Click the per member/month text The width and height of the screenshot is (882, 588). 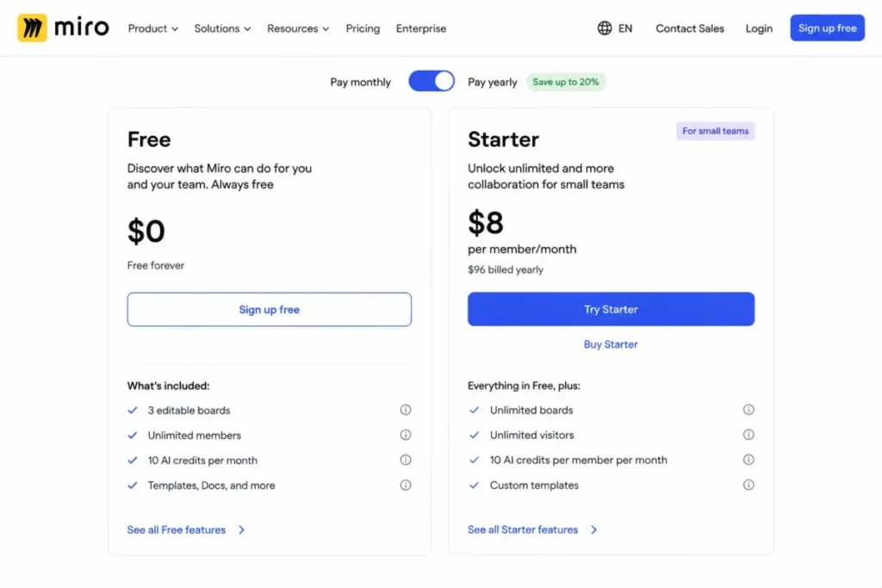point(522,249)
